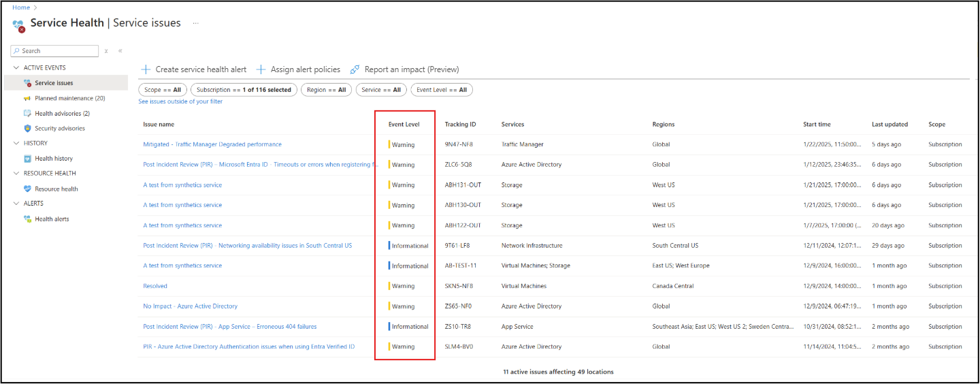Open the Microsoft Entra ID Post Incident Review issue

261,164
